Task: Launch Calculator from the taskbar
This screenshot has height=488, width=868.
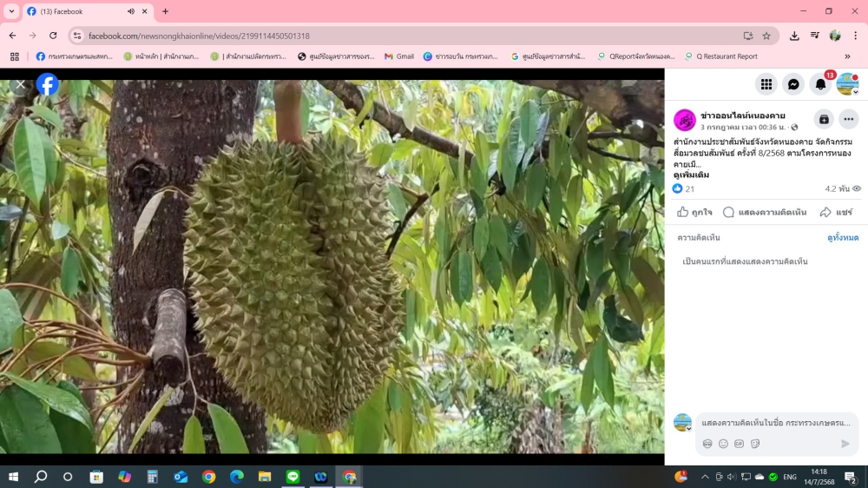Action: [x=152, y=477]
